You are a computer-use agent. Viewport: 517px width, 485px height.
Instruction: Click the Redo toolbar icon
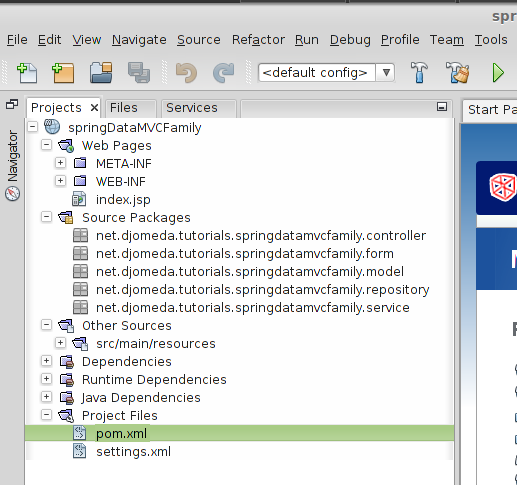point(223,72)
